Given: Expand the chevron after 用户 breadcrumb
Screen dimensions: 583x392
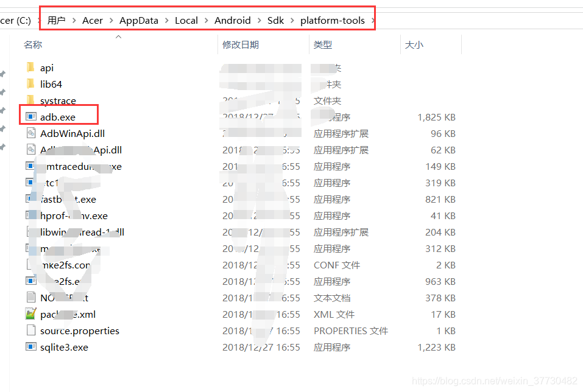Looking at the screenshot, I should (x=74, y=21).
